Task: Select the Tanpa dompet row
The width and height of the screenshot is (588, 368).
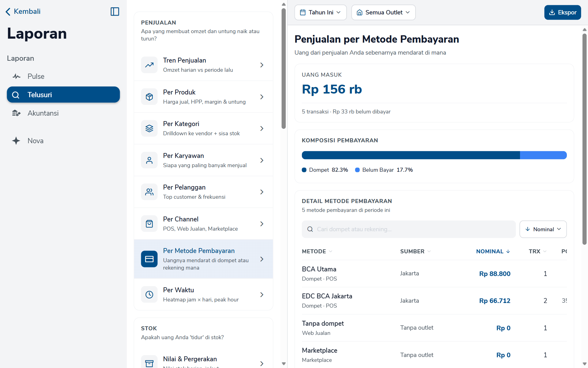Action: tap(434, 328)
